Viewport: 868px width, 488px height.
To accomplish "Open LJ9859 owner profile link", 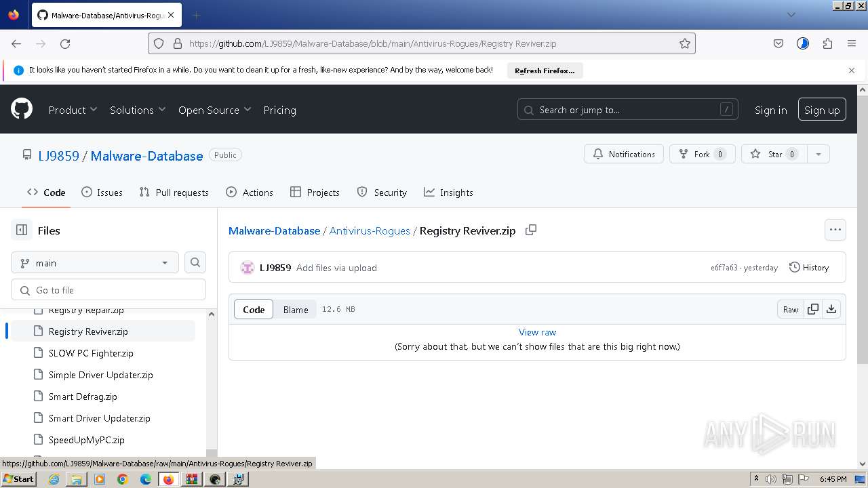I will [58, 156].
